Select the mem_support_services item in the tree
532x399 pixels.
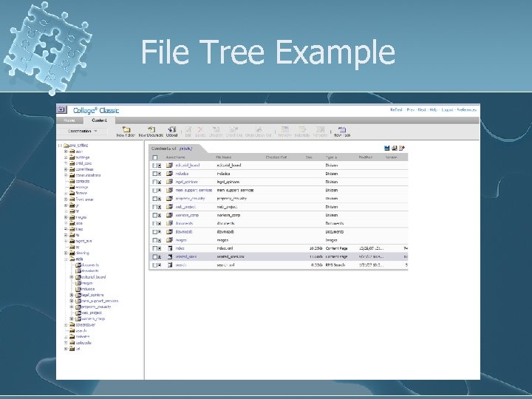[100, 301]
